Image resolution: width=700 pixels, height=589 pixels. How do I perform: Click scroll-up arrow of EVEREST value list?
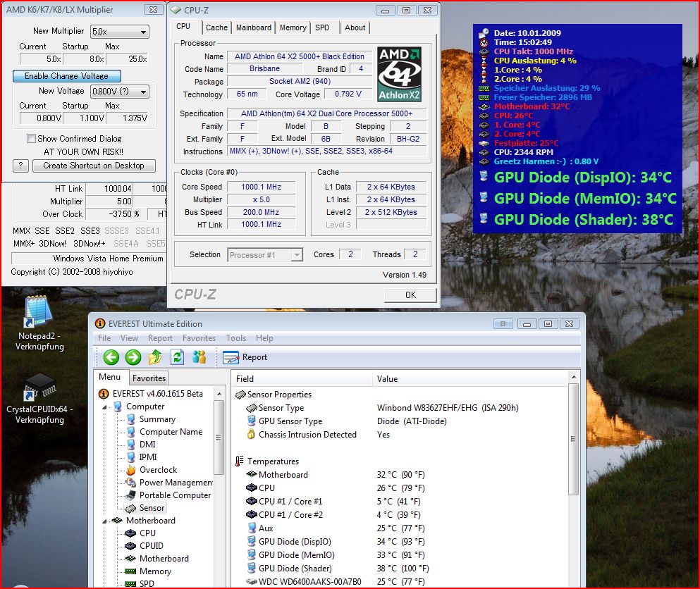574,378
